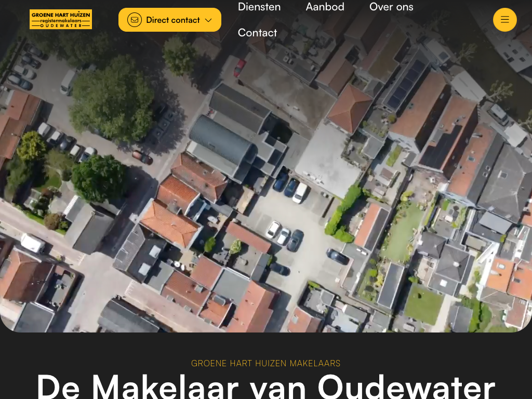The height and width of the screenshot is (399, 532).
Task: Click the Direct contact button label
Action: 172,20
